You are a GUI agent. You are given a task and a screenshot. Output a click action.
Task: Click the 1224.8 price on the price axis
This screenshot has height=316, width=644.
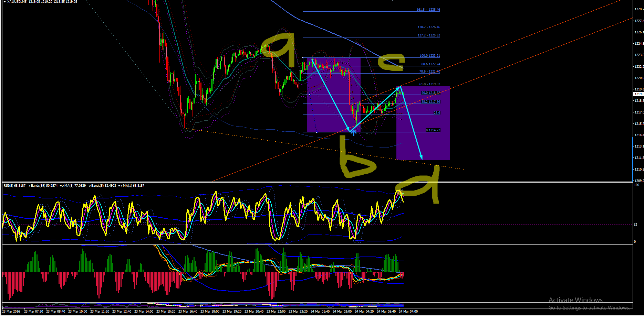(x=639, y=44)
